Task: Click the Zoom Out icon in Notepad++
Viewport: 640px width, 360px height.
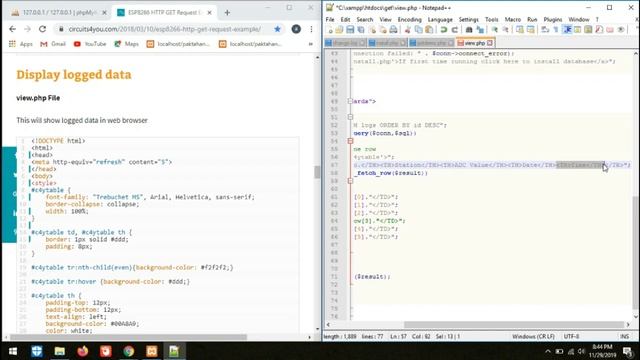Action: click(x=505, y=29)
